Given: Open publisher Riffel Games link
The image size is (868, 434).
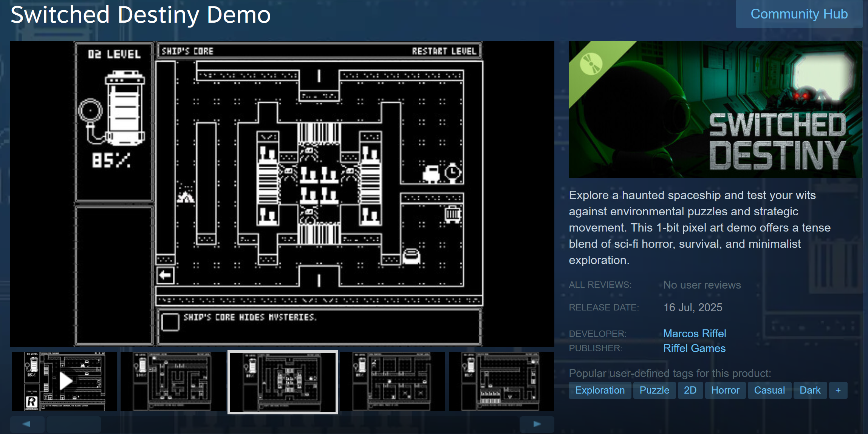Looking at the screenshot, I should [694, 348].
